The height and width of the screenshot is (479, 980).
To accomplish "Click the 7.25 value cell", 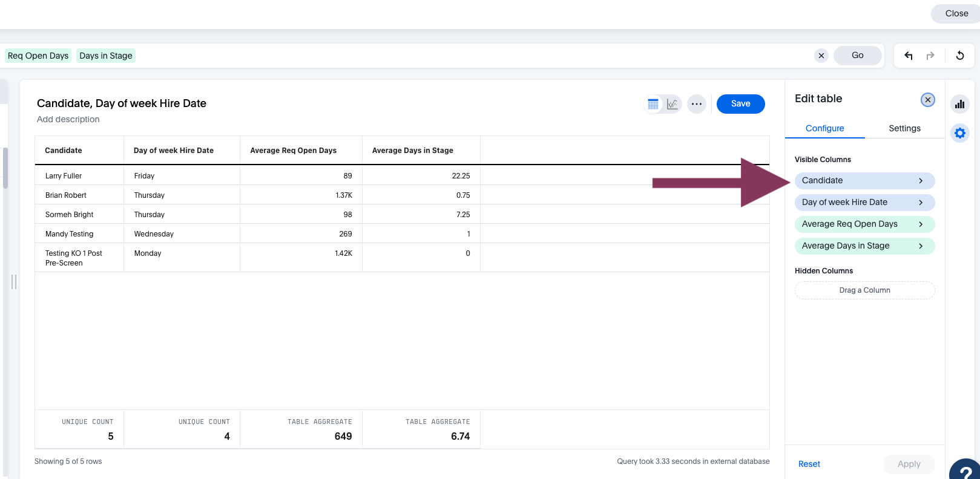I will [421, 215].
